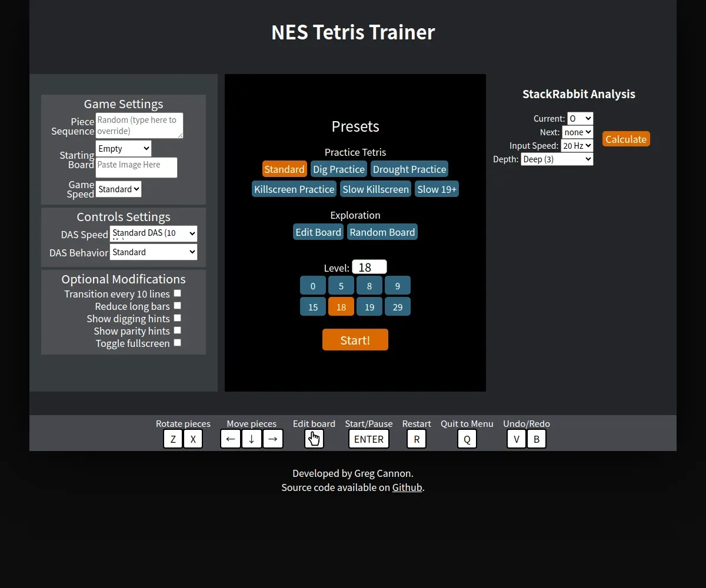
Task: Choose level 0 button
Action: 313,286
